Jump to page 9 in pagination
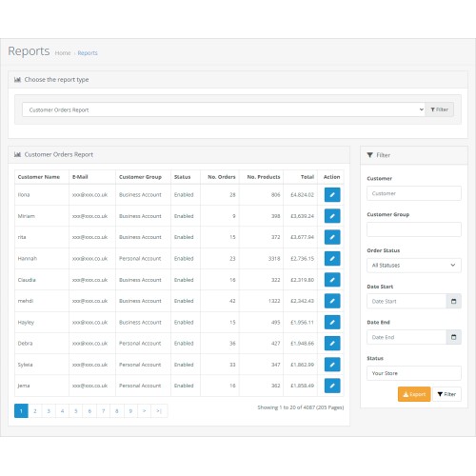 pos(130,411)
